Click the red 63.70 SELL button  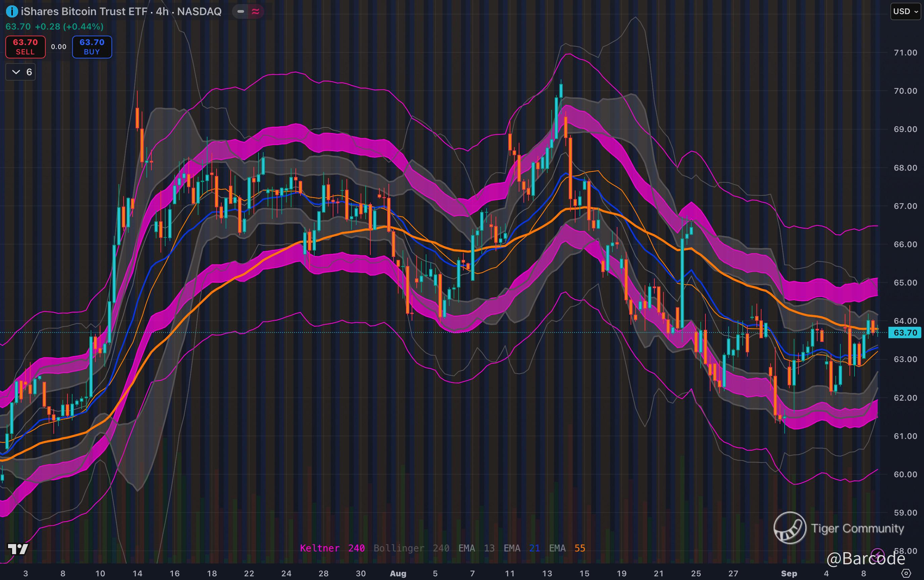[x=25, y=47]
